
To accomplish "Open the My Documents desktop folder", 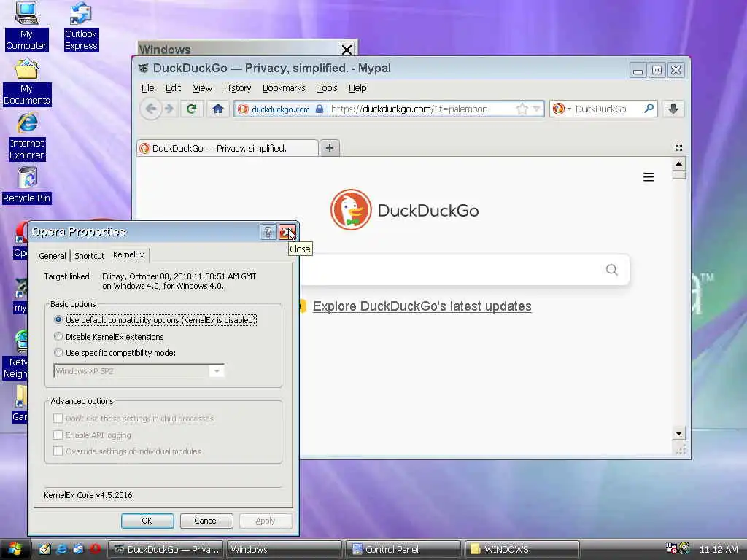I will click(x=27, y=82).
